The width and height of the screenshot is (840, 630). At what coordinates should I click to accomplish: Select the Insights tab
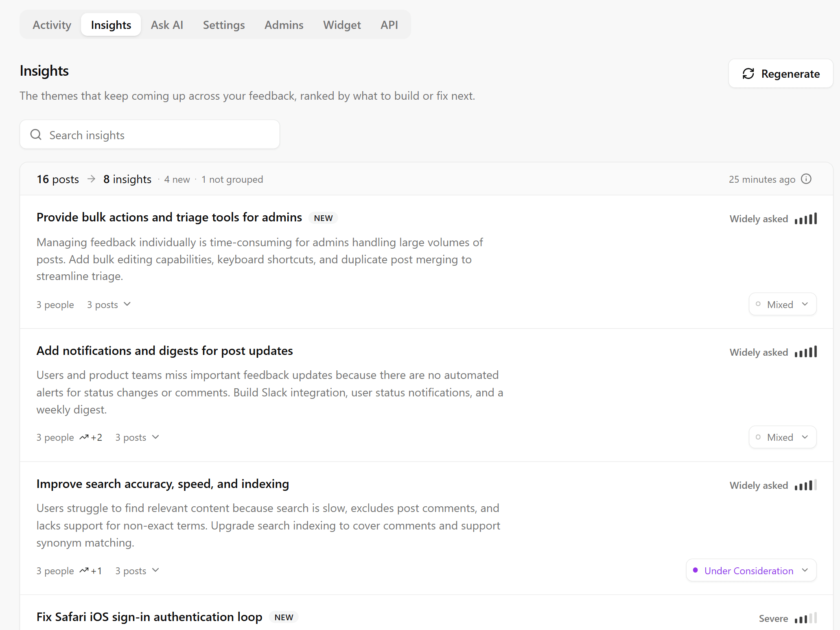tap(111, 25)
